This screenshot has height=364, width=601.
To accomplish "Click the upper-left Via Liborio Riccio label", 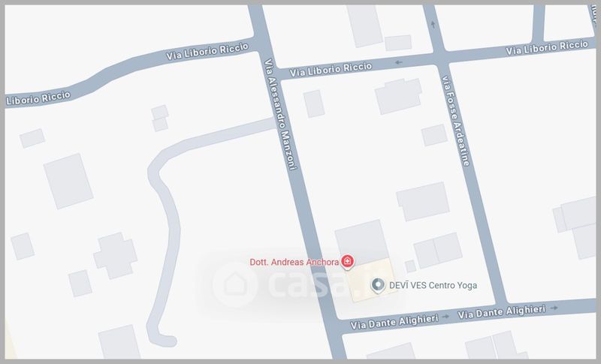I will [207, 51].
